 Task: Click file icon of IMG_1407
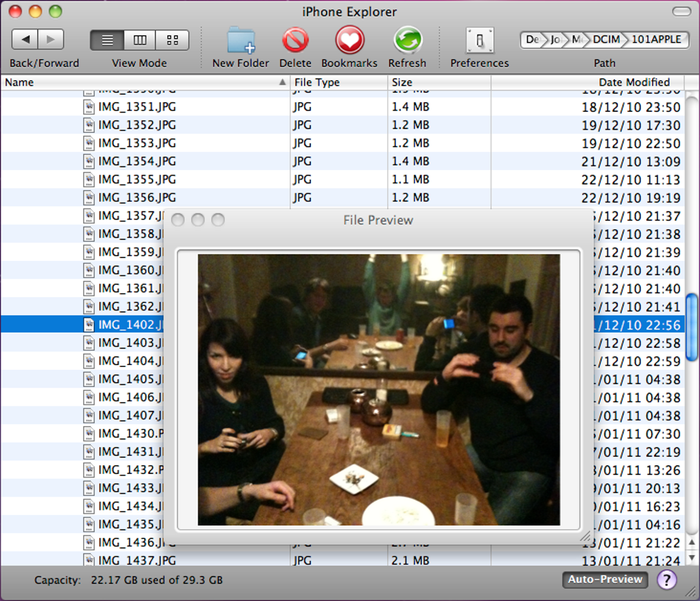tap(89, 415)
